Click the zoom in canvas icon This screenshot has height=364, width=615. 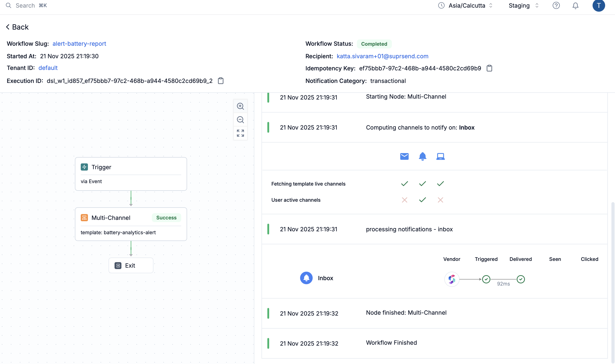click(240, 106)
